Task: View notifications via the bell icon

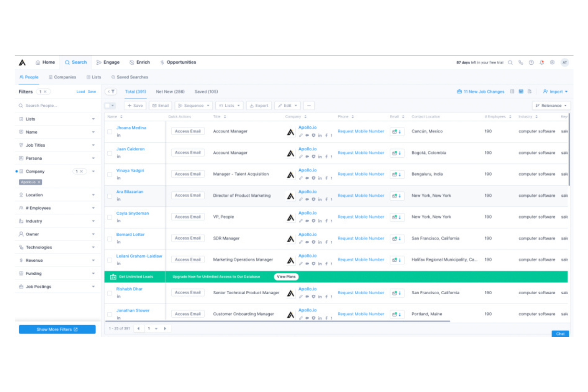Action: (541, 62)
